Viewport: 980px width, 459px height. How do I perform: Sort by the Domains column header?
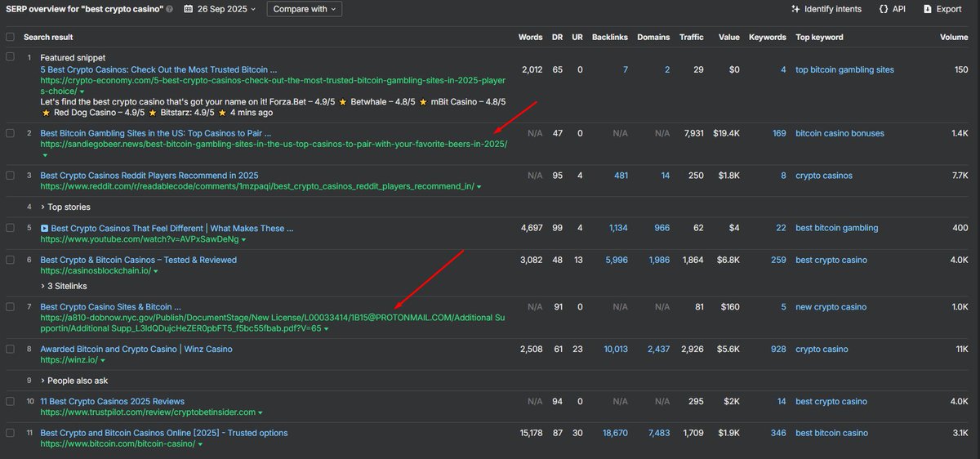tap(653, 37)
